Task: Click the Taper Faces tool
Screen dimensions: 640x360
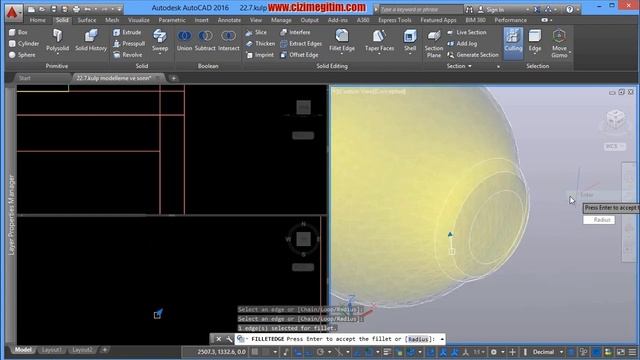Action: click(379, 41)
